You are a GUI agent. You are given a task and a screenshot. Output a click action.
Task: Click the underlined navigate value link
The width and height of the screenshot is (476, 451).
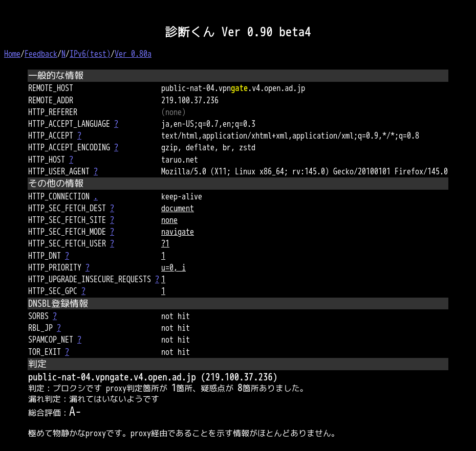click(177, 232)
